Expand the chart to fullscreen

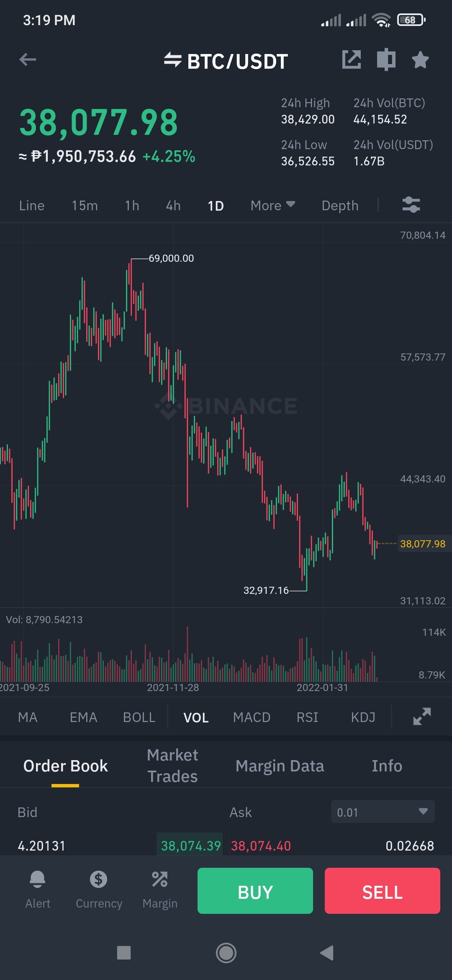click(422, 717)
